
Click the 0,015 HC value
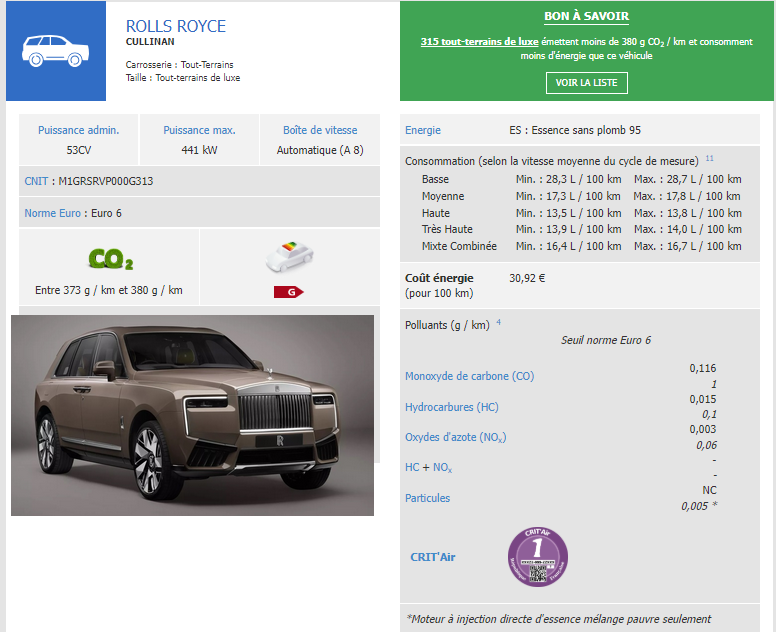[x=703, y=399]
